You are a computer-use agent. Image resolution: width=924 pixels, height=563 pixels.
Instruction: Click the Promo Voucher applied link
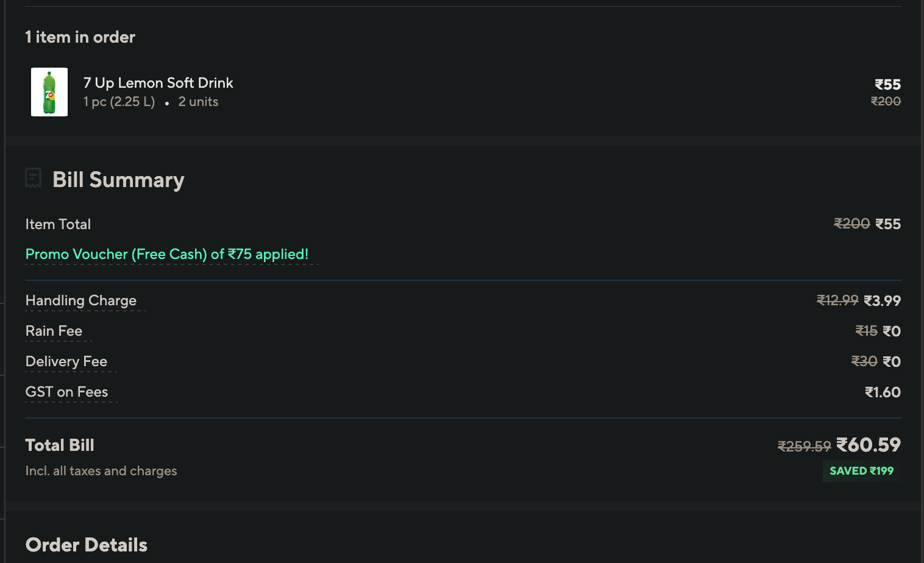[167, 254]
